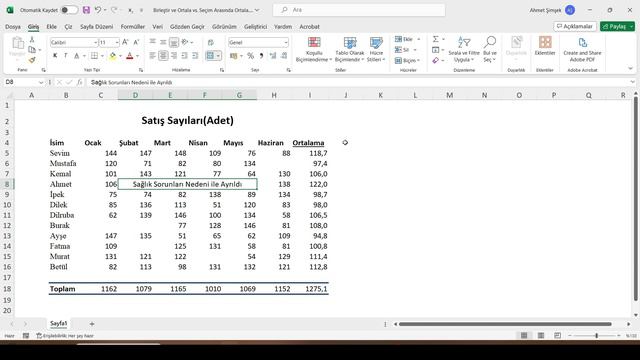Click the Eklentiler add-ins icon

pyautogui.click(x=545, y=46)
